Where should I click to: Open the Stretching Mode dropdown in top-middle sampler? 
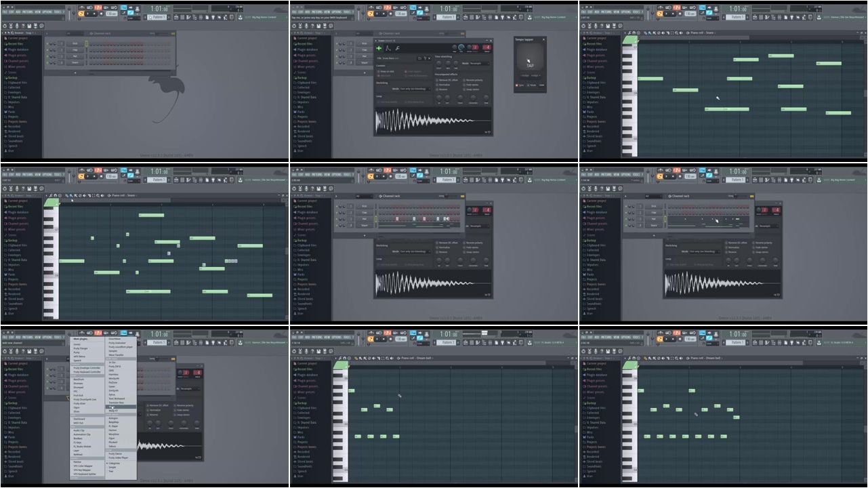click(415, 89)
